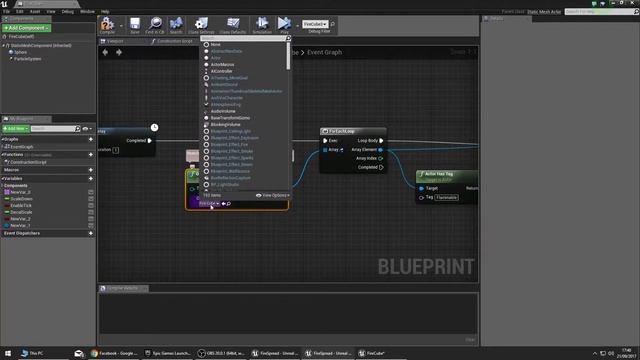Open Compile options dropdown arrow
Viewport: 640px width, 360px height.
(121, 25)
